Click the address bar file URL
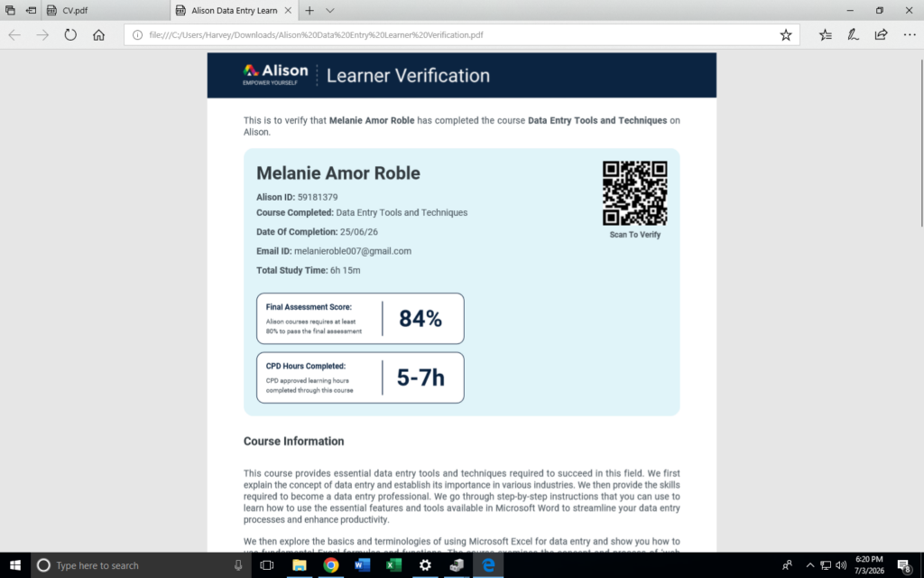 point(316,35)
